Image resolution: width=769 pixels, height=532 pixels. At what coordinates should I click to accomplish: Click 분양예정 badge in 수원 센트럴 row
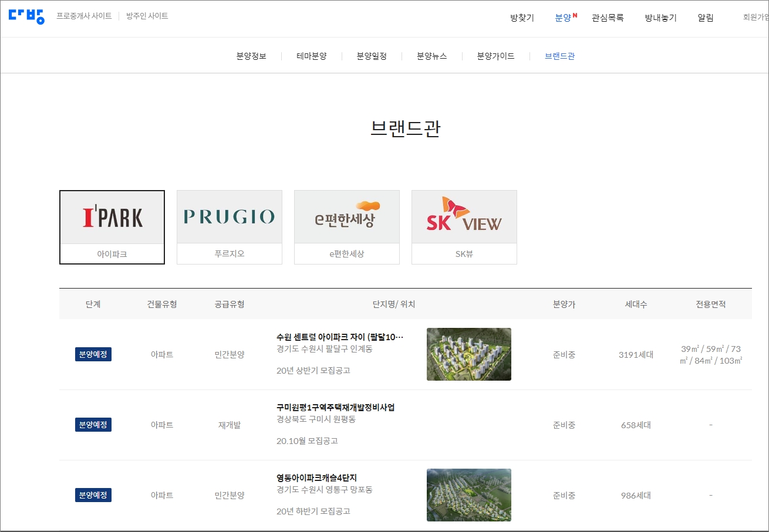[x=93, y=354]
